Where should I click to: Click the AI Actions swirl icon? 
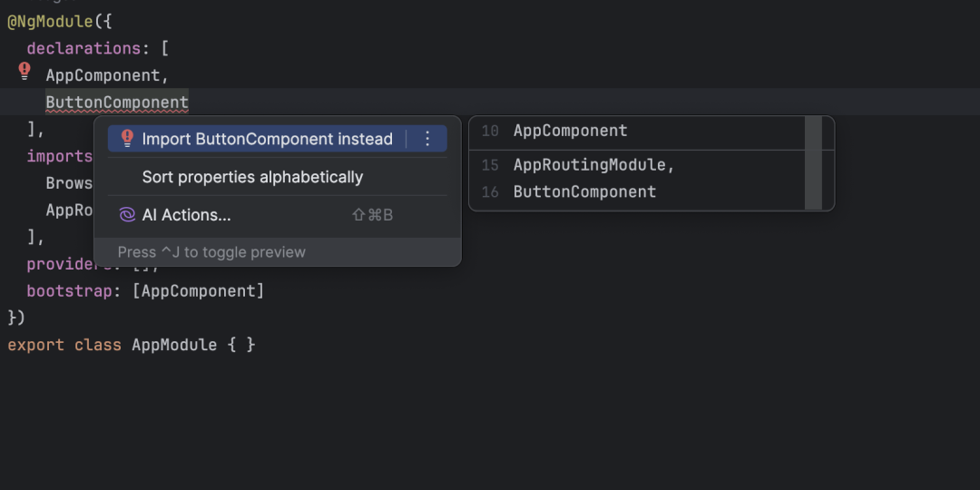click(x=127, y=215)
